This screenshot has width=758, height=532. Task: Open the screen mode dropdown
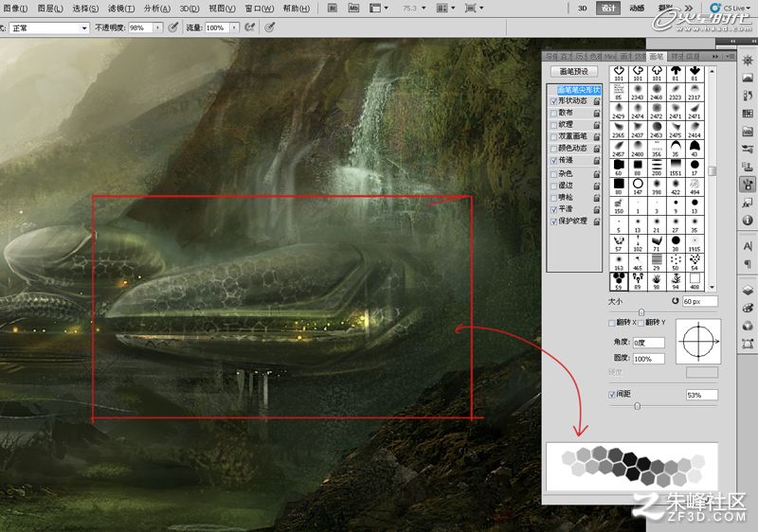473,9
